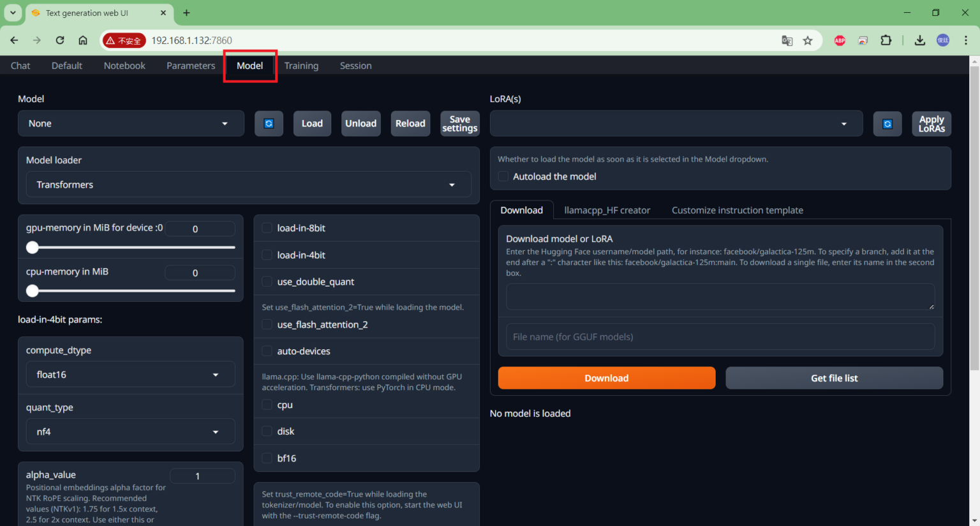Open the Model loader dropdown
This screenshot has height=526, width=980.
[x=248, y=184]
